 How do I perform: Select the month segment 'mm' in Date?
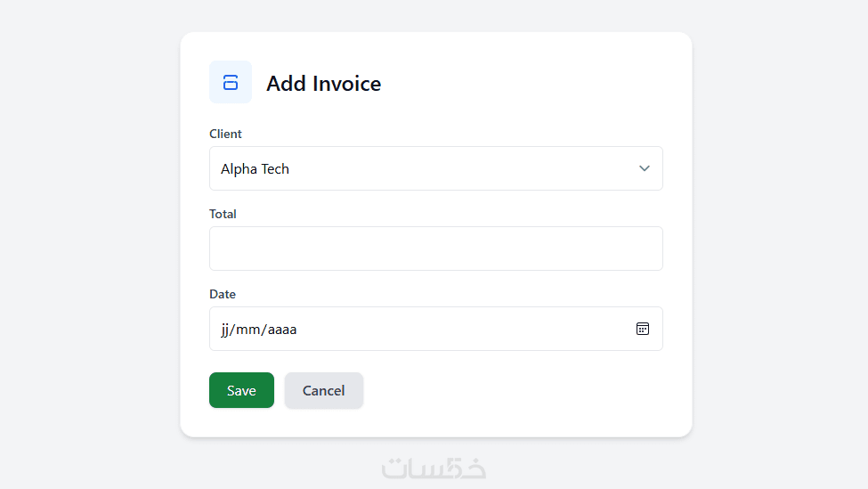pyautogui.click(x=249, y=330)
